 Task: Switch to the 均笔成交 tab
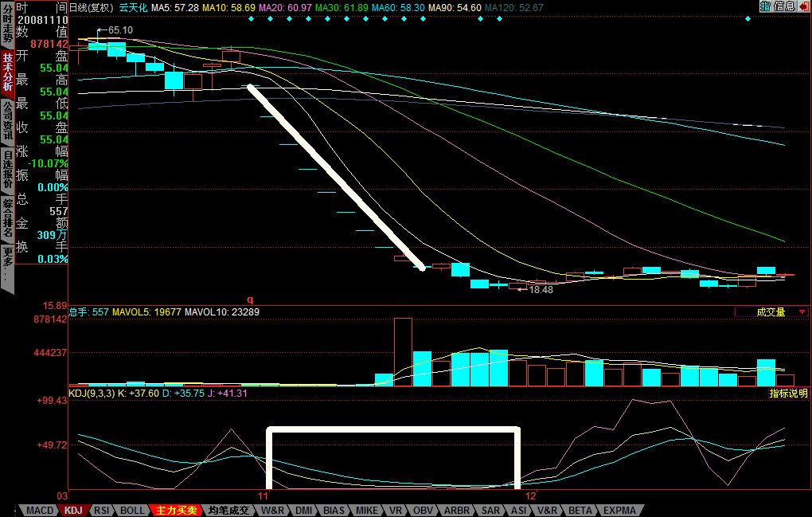[228, 510]
